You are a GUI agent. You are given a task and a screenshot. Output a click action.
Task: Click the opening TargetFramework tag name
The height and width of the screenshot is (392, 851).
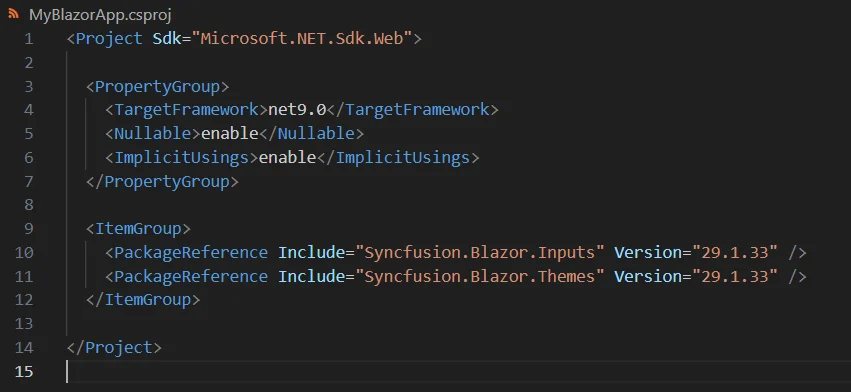pyautogui.click(x=187, y=110)
